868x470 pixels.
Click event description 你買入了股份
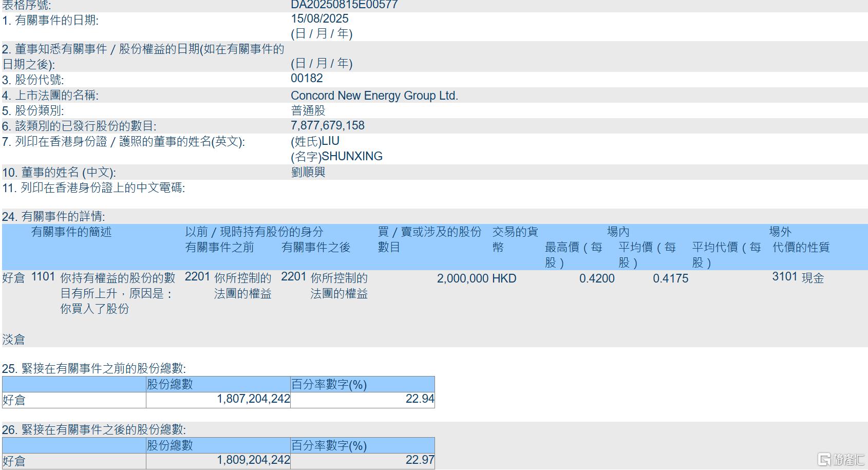[x=95, y=309]
